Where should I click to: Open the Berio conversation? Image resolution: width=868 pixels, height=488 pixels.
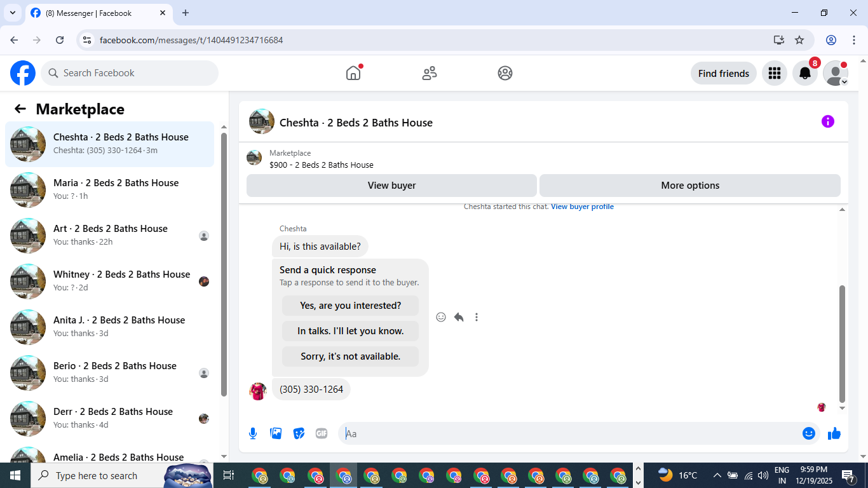coord(109,373)
